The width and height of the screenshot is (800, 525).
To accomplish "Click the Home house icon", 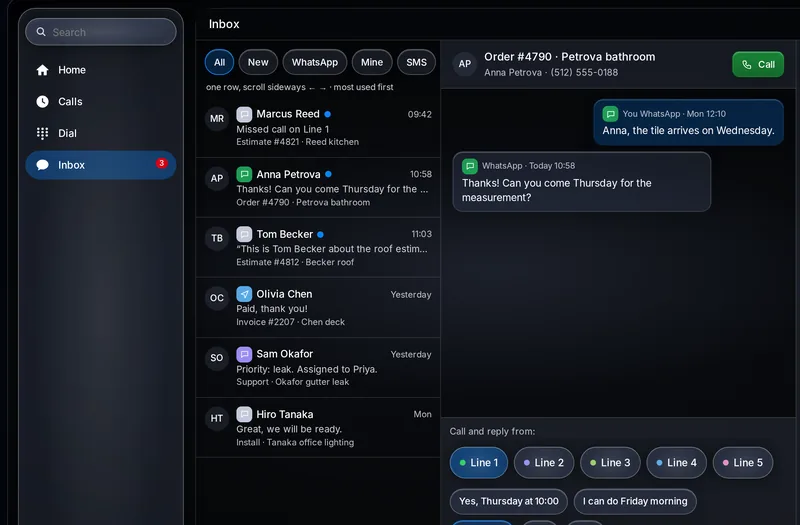I will pos(42,70).
